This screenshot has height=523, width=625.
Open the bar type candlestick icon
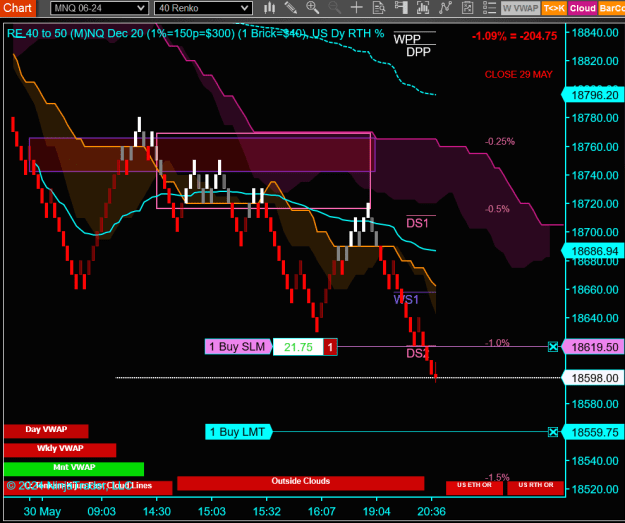tap(269, 8)
